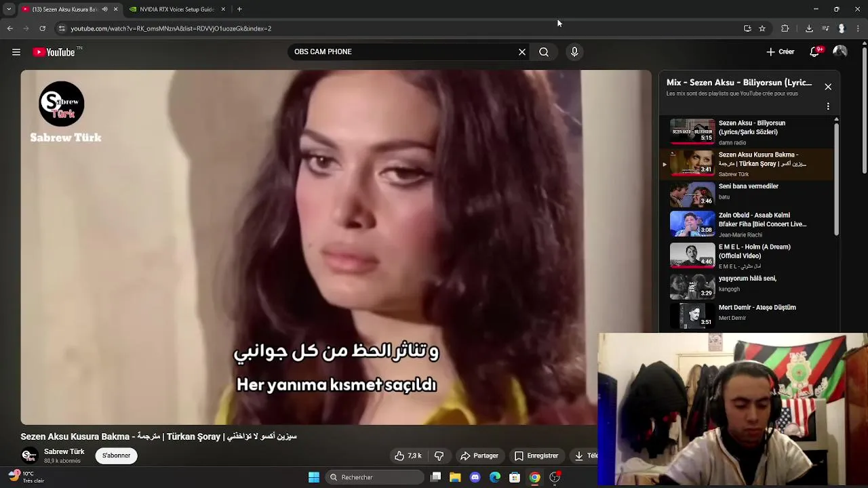Viewport: 868px width, 488px height.
Task: Click the video title Sezen Aksu Kusura Bakma
Action: (159, 436)
